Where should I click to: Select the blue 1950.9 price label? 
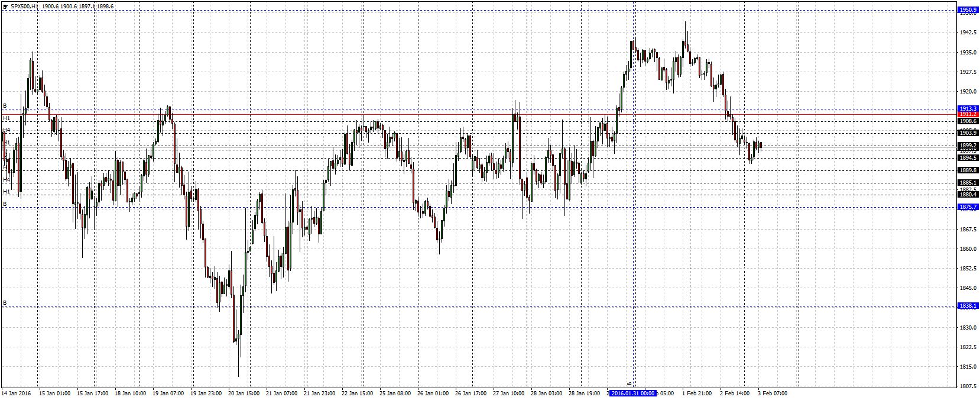point(968,10)
